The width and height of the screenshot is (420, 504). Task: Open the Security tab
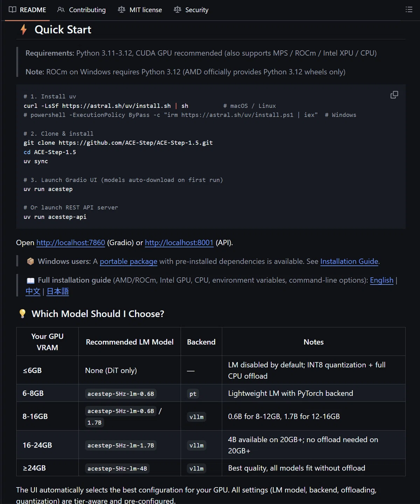(191, 10)
